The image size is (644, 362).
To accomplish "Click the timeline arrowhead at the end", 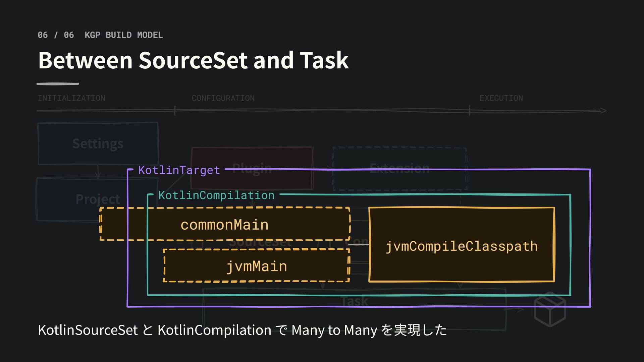I will coord(603,111).
